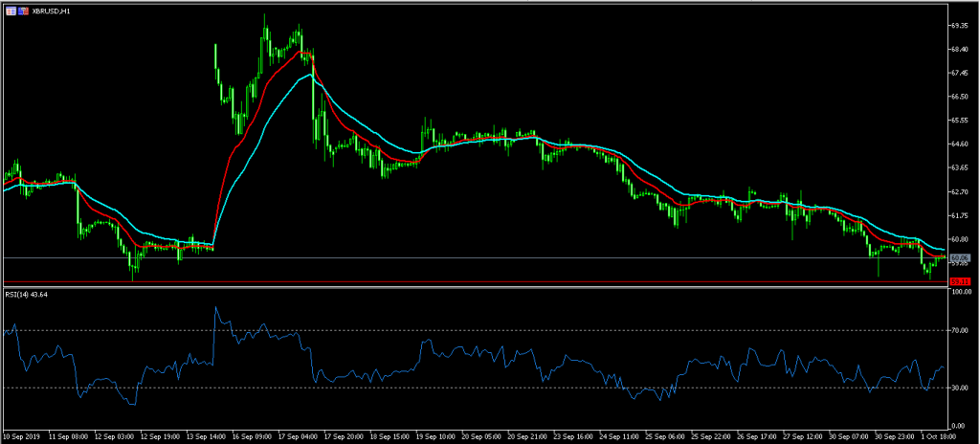Click the 10 Sep 2019 date label
This screenshot has height=444, width=980.
coord(22,435)
